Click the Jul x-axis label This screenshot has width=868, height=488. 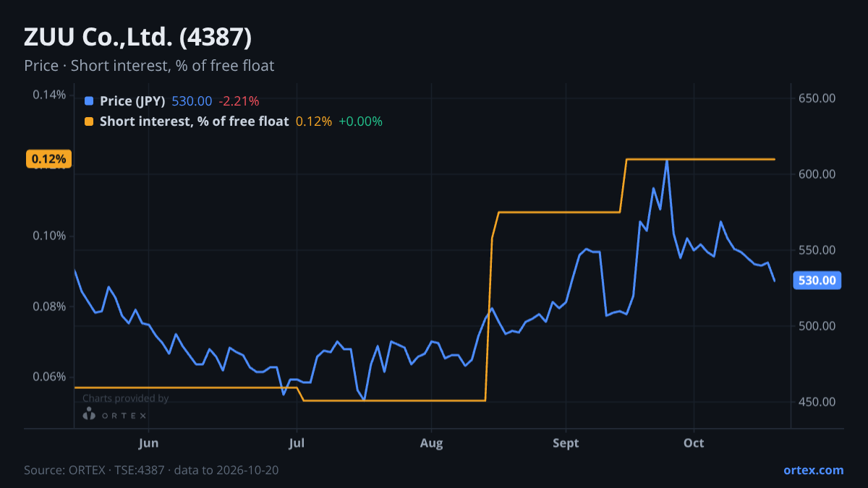(297, 443)
